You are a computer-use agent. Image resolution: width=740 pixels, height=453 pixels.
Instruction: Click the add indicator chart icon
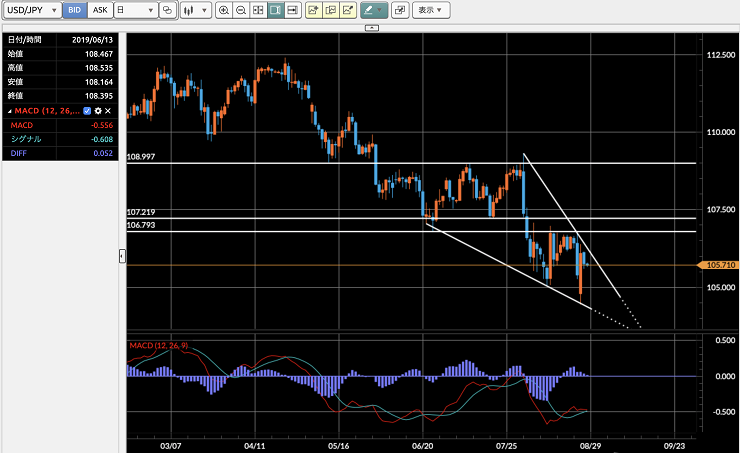313,10
